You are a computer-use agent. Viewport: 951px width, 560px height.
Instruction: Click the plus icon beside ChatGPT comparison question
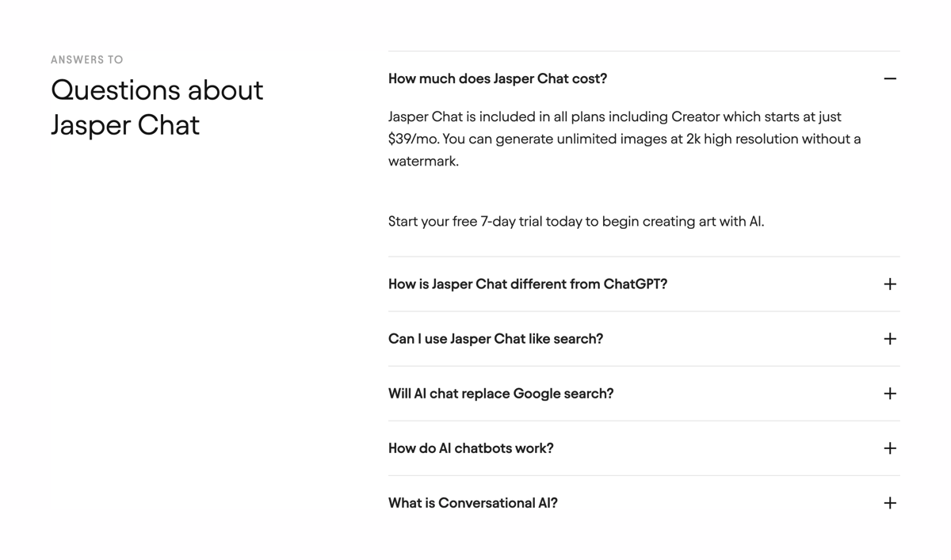(x=889, y=284)
